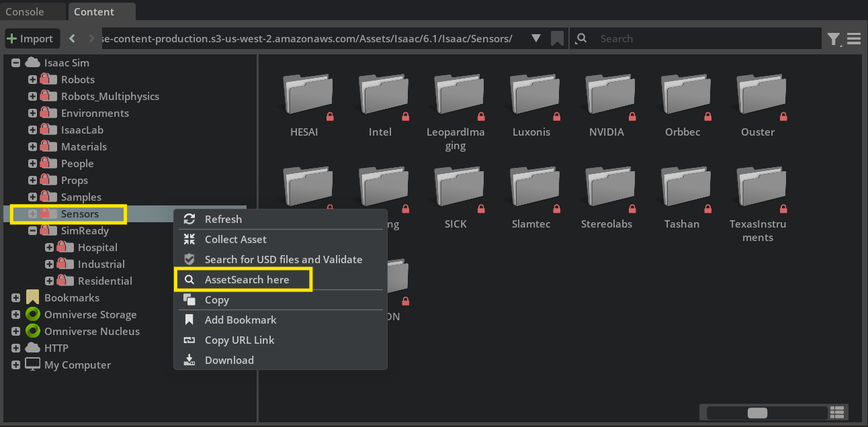Expand the Industrial subfolder
This screenshot has height=427, width=868.
point(49,264)
